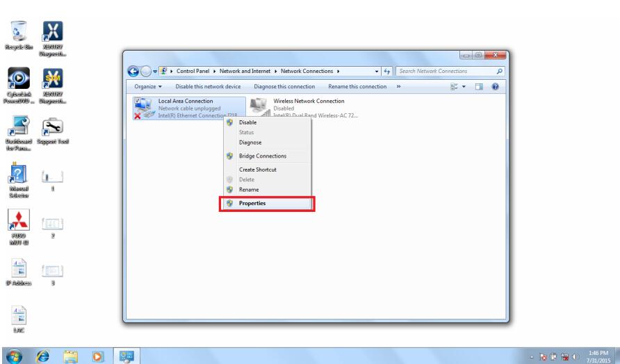This screenshot has width=620, height=364.
Task: Select the Wireless Network Connection adapter
Action: point(304,108)
